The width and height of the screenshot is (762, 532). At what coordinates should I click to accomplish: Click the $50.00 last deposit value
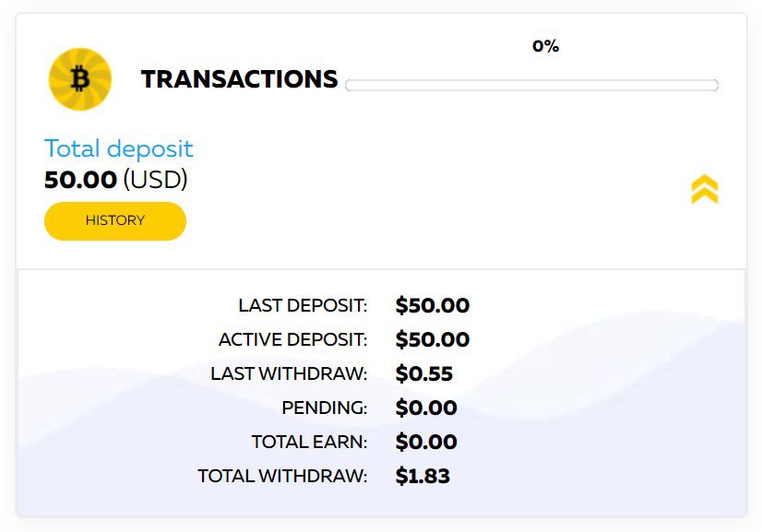click(x=433, y=305)
